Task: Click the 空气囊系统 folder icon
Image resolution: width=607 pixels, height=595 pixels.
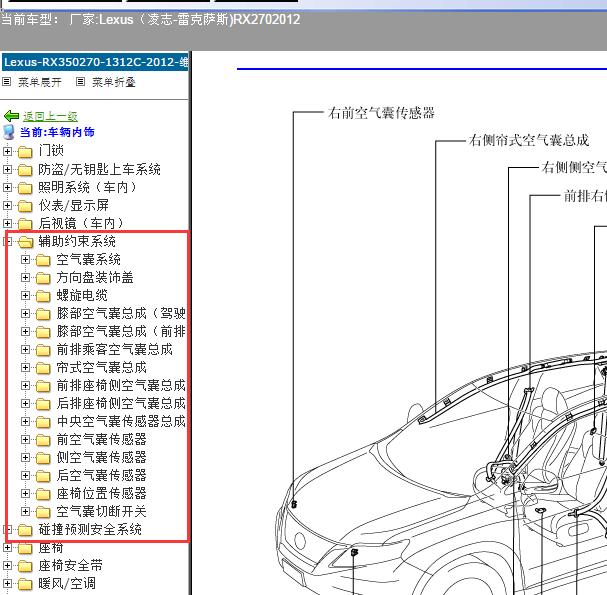Action: pos(43,260)
